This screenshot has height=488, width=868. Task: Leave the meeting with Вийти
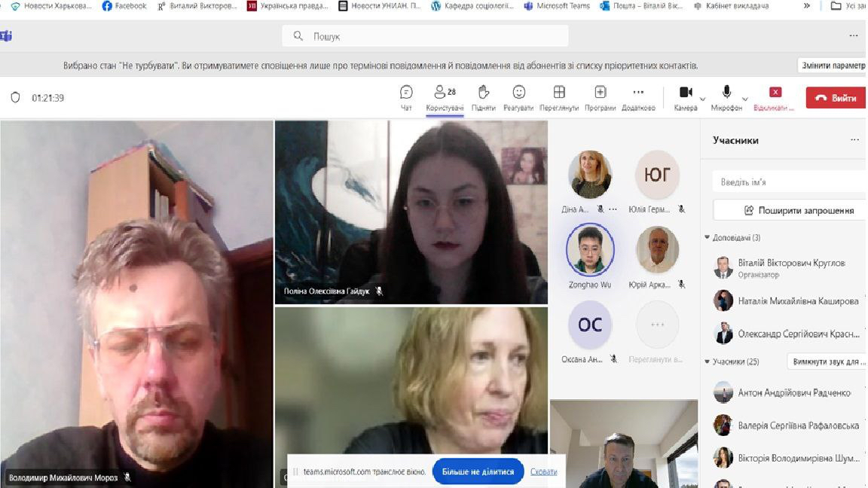pyautogui.click(x=836, y=98)
